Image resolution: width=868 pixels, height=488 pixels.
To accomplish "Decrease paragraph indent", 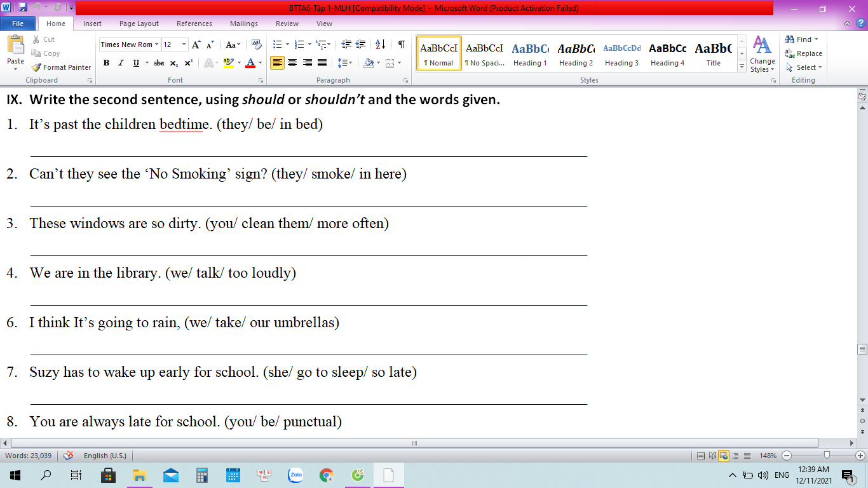I will pos(346,44).
